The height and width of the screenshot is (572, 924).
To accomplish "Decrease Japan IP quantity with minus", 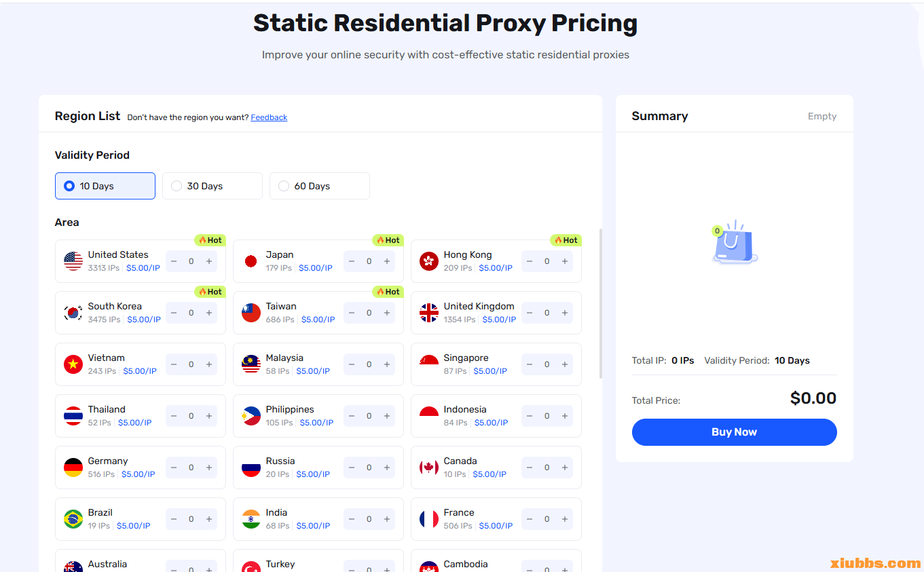I will 352,261.
